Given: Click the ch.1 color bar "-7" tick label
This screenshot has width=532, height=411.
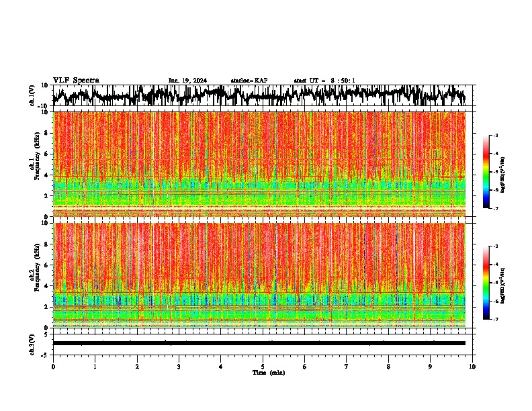Looking at the screenshot, I should point(495,208).
